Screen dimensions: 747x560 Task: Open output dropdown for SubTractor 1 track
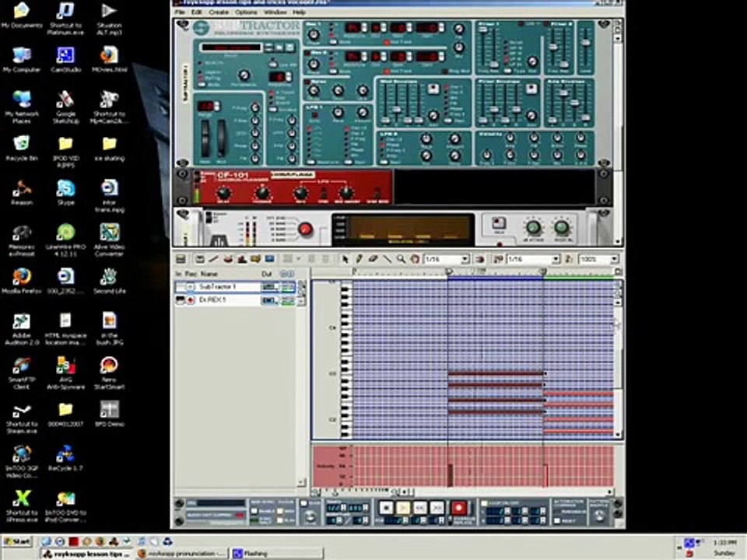click(270, 287)
